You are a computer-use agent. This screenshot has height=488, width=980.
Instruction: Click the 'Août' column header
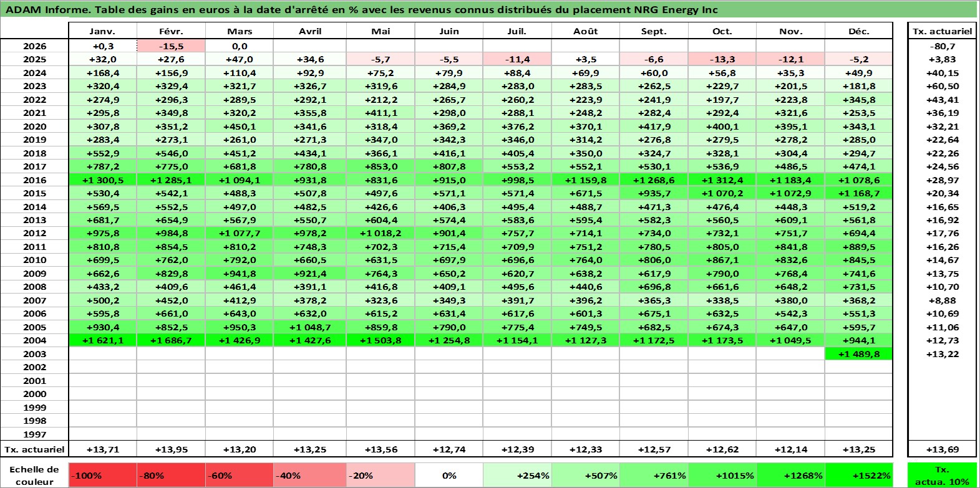click(x=586, y=31)
